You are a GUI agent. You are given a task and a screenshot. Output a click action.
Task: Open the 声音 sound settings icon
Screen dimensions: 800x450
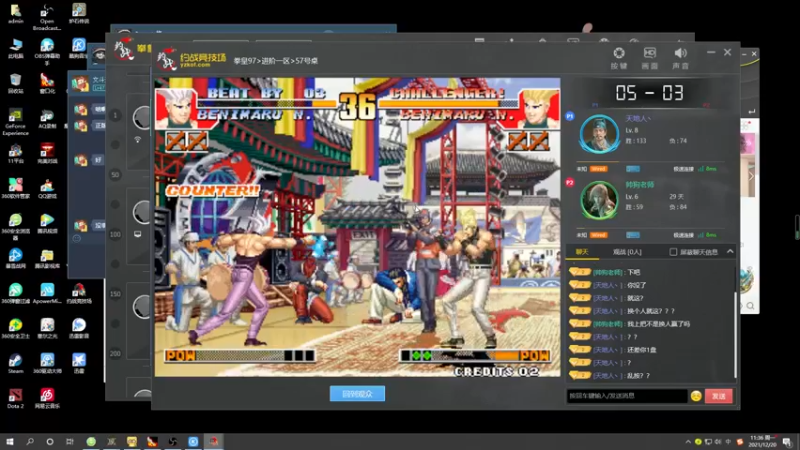point(680,58)
